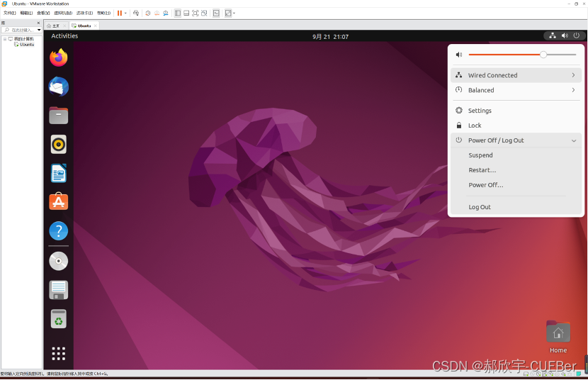Open the console view toolbar icon
The image size is (588, 380).
[216, 13]
